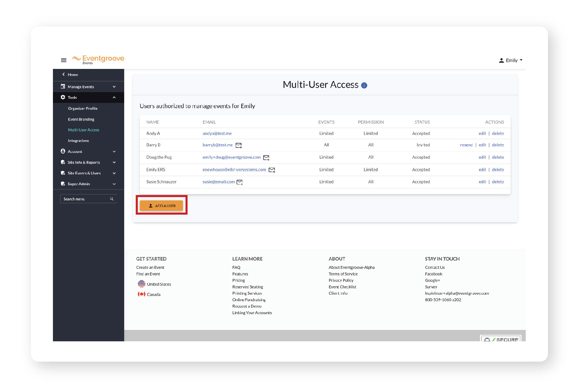Image resolution: width=579 pixels, height=392 pixels.
Task: Open the Facebook footer link
Action: tap(434, 274)
